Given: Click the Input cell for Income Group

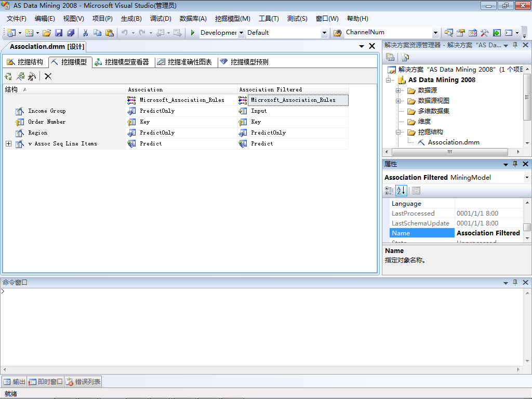Looking at the screenshot, I should click(293, 111).
